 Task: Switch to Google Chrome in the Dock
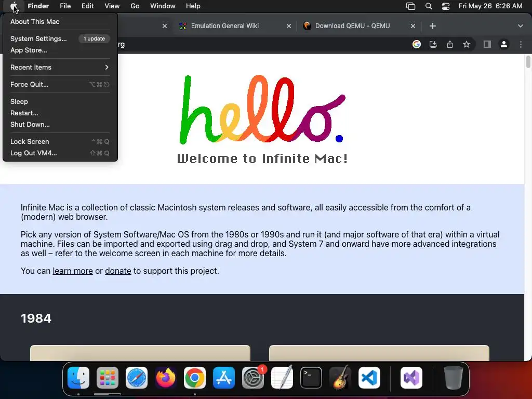click(195, 378)
